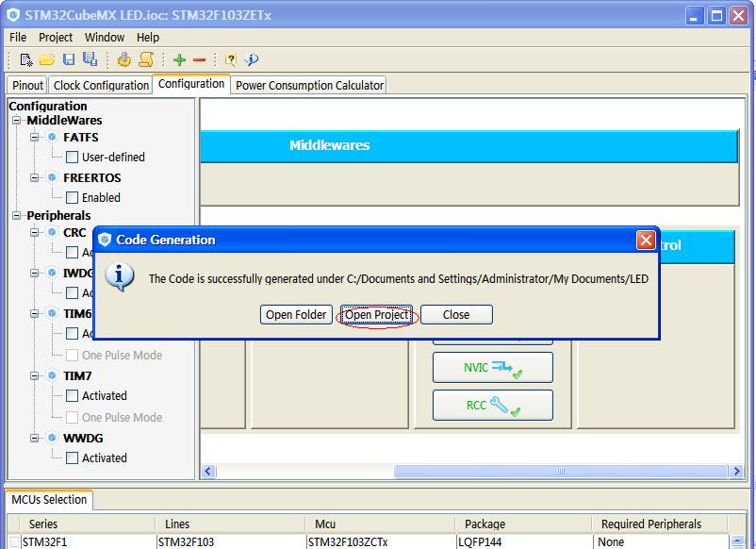
Task: Collapse the CRC tree node
Action: coord(34,233)
